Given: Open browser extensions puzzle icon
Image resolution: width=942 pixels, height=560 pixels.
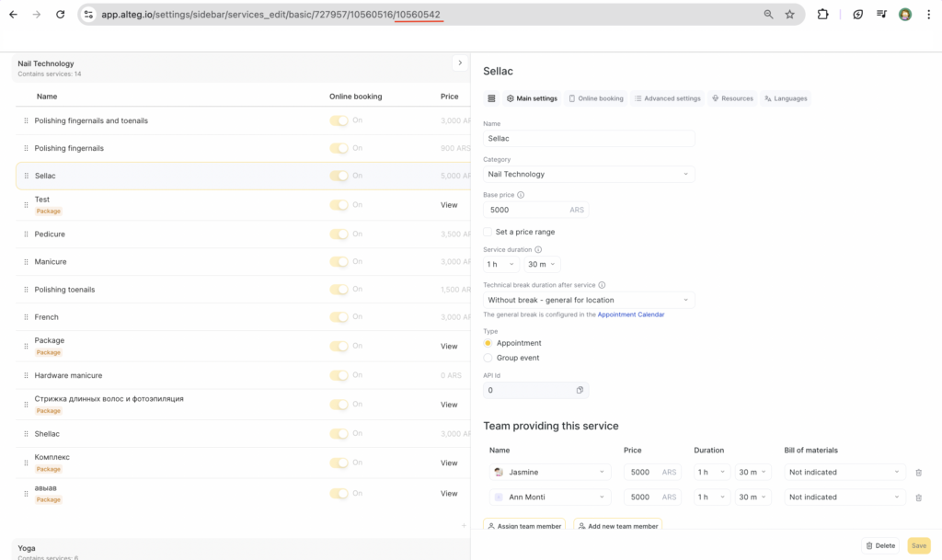Looking at the screenshot, I should point(822,15).
